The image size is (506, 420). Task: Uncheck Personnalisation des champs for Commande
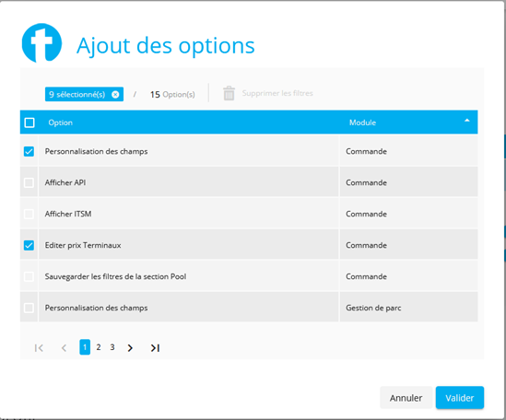tap(29, 151)
